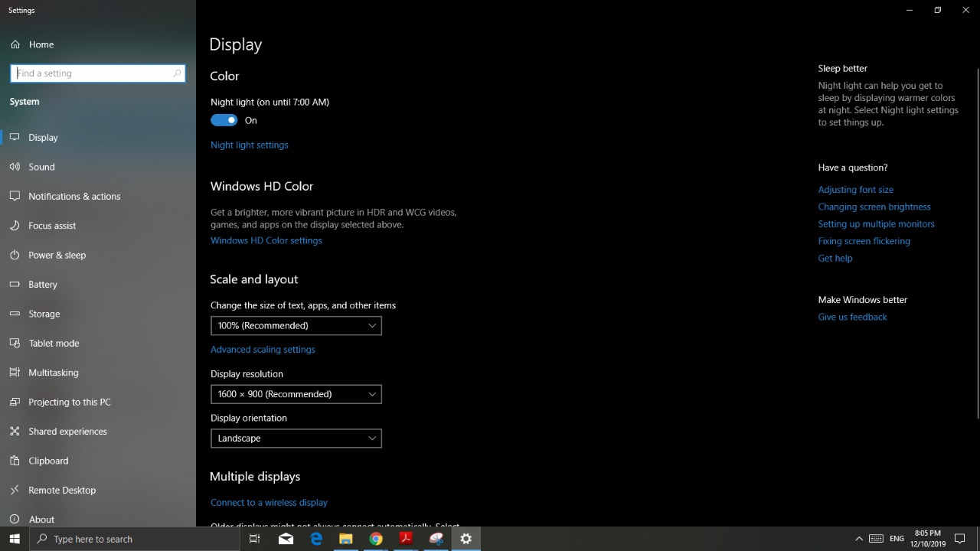Click Give us feedback link
The height and width of the screenshot is (551, 980).
[852, 317]
